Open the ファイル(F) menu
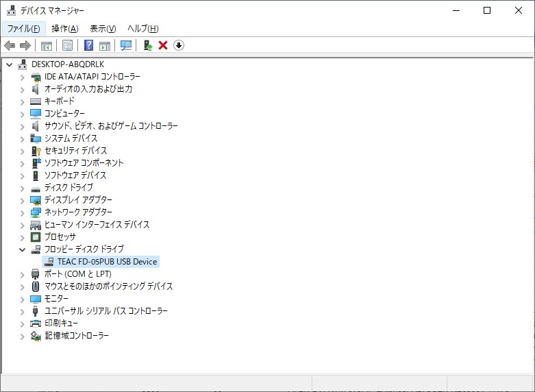The width and height of the screenshot is (535, 392). point(23,29)
